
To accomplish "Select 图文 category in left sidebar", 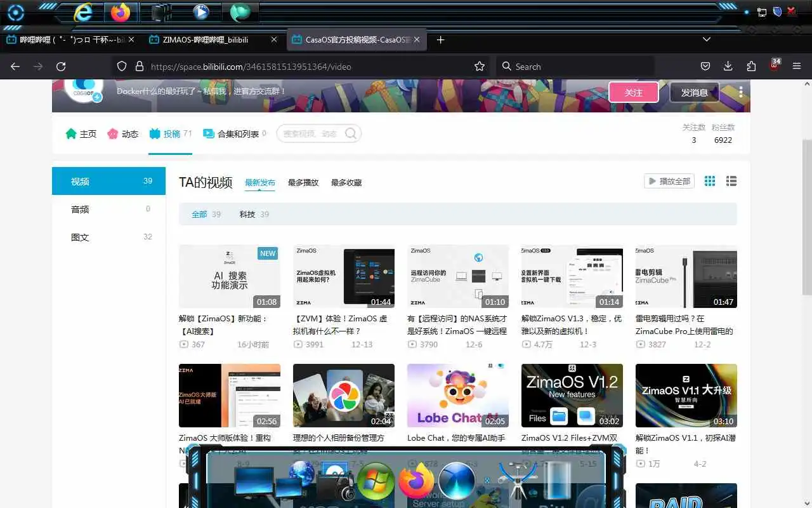I will (108, 237).
